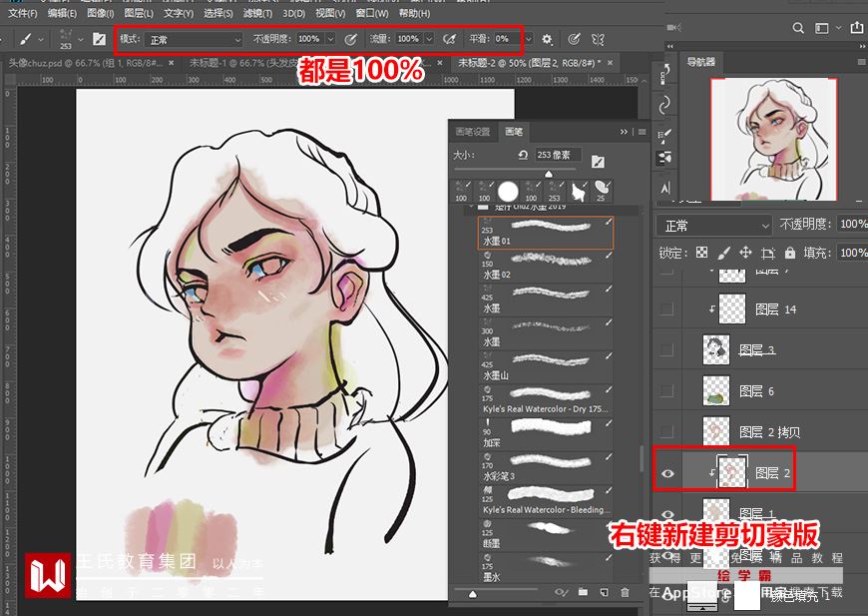Enable airbrush build-up icon
The height and width of the screenshot is (616, 868).
[450, 39]
